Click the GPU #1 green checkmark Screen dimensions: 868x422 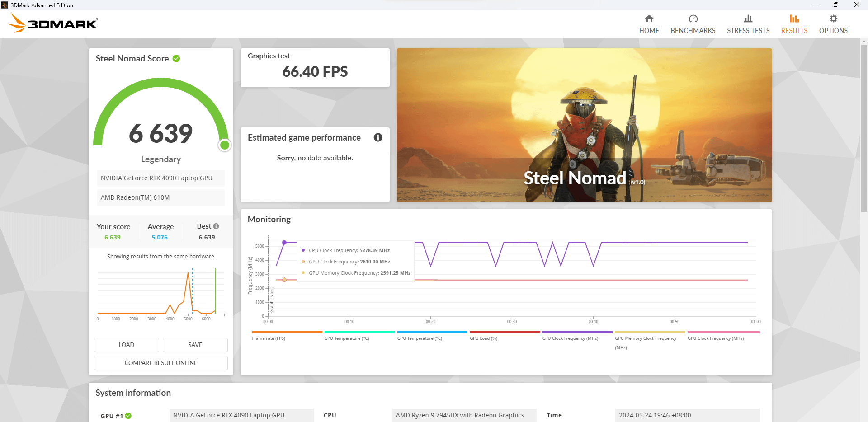[x=128, y=416]
